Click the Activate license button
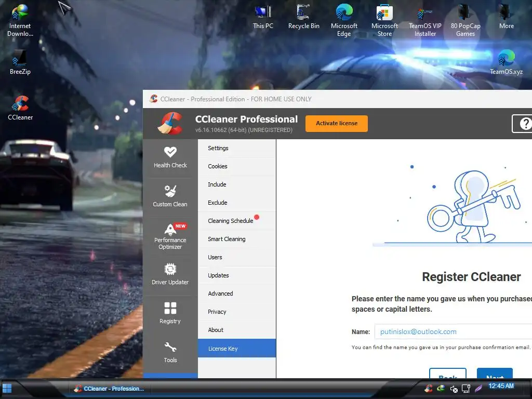This screenshot has height=399, width=532. [337, 124]
